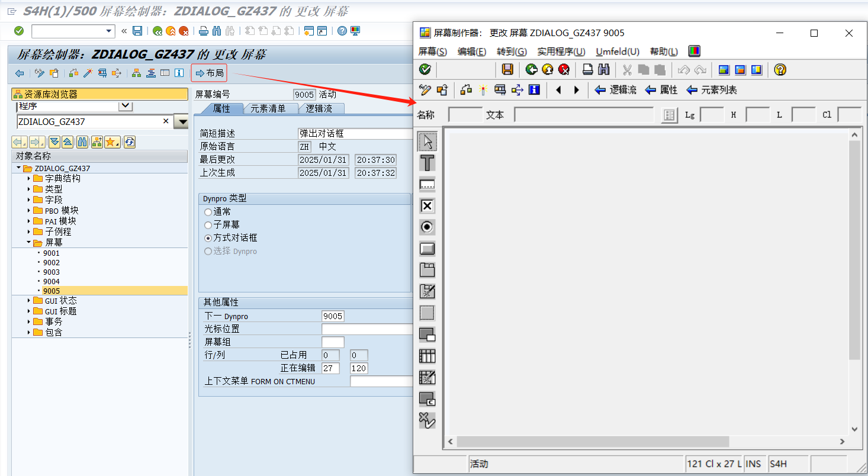Select the Table control tool
Viewport: 868px width, 476px height.
(x=427, y=356)
